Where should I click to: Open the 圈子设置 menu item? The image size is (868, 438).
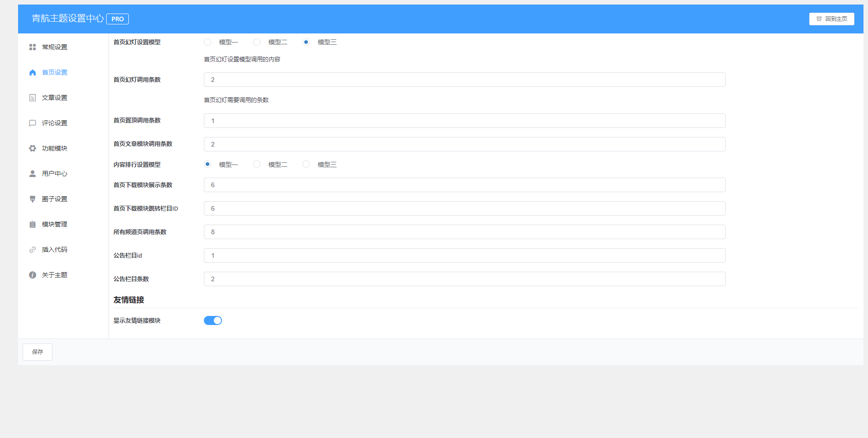54,199
